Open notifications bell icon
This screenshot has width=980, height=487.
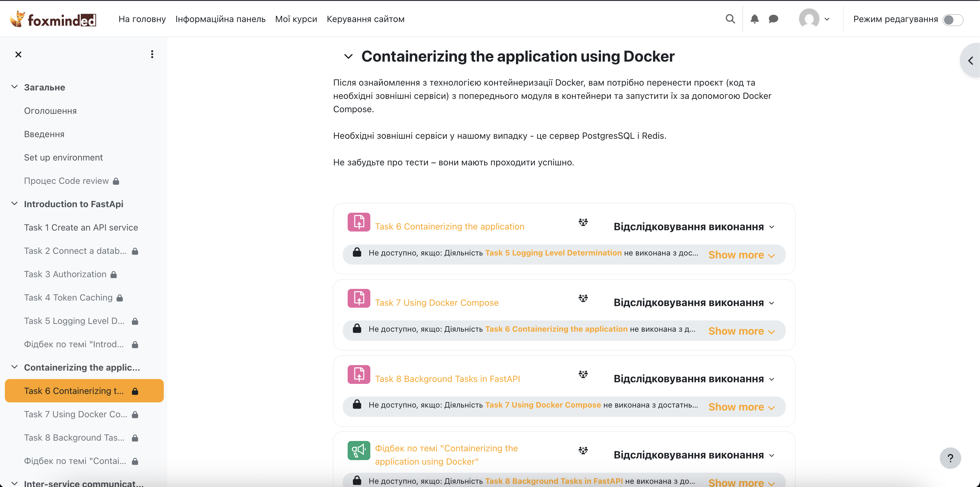coord(754,18)
